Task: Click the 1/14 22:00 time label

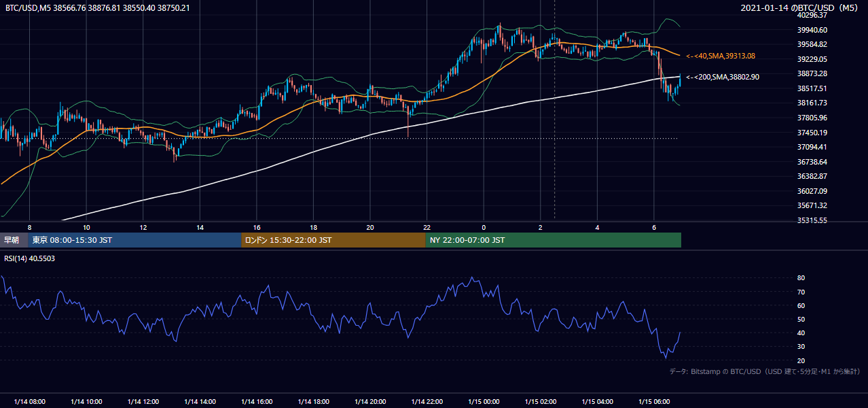Action: (427, 401)
